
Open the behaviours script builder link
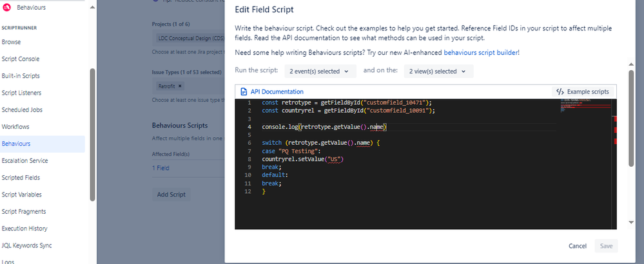pyautogui.click(x=481, y=52)
